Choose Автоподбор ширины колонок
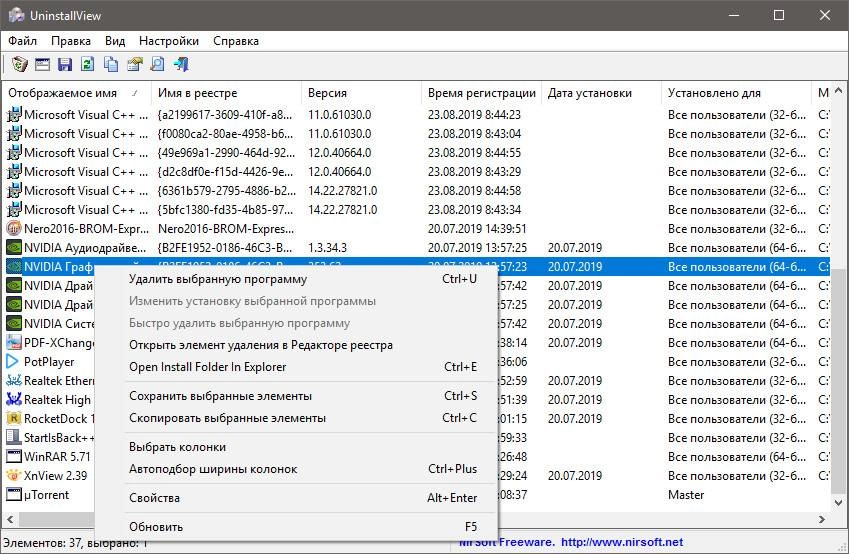This screenshot has height=554, width=849. 296,469
